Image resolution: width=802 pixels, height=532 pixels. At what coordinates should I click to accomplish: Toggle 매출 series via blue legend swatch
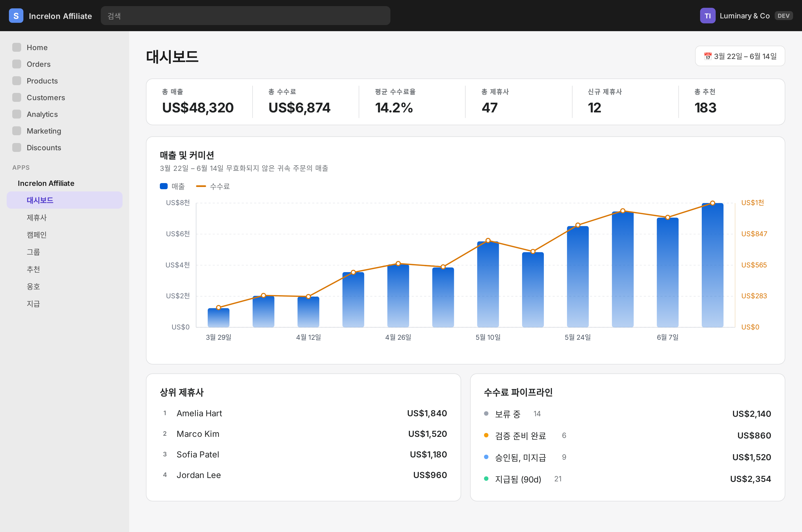164,186
